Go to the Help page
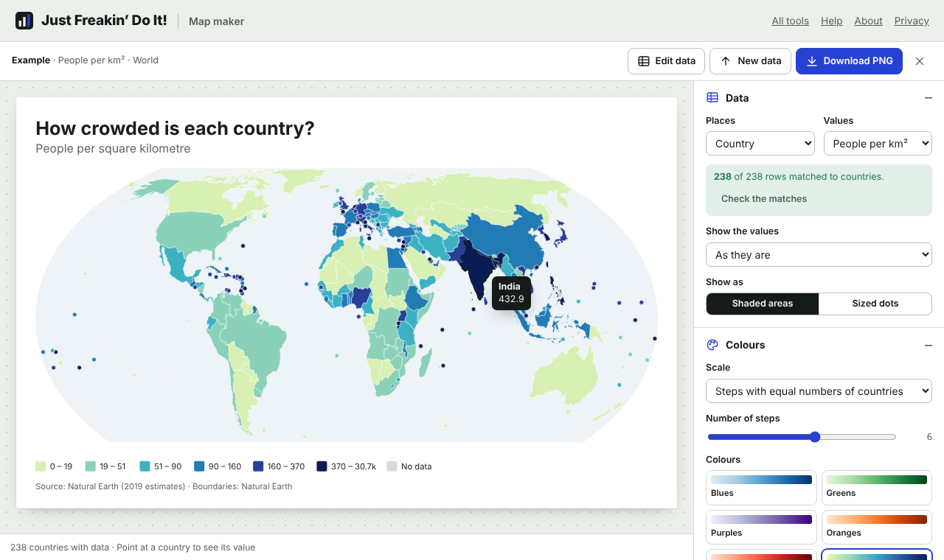944x560 pixels. 832,21
